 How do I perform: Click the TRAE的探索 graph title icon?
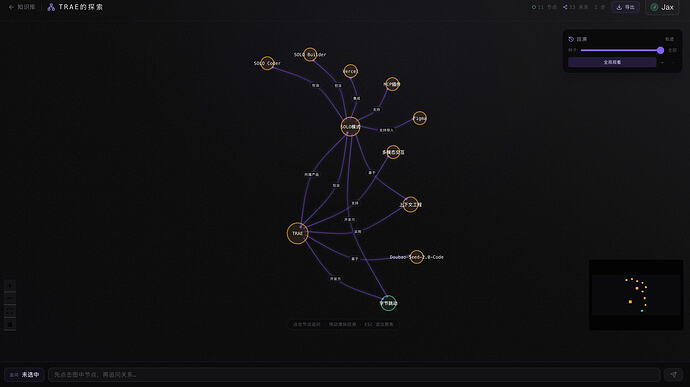(51, 7)
